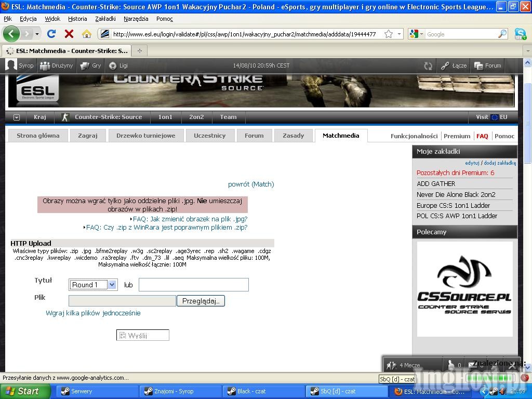Image resolution: width=532 pixels, height=399 pixels.
Task: Click the CSSource.pl banner image
Action: click(x=465, y=289)
